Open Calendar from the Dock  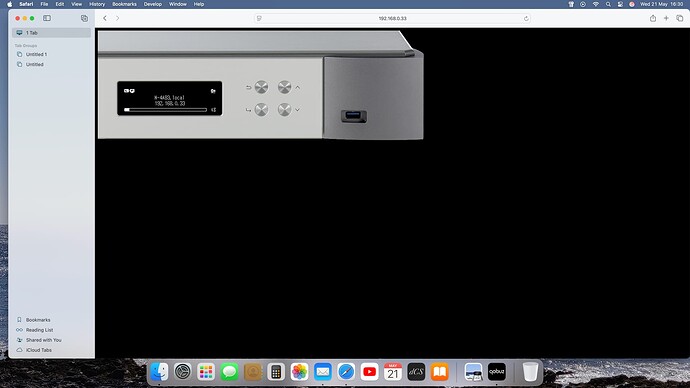point(393,372)
